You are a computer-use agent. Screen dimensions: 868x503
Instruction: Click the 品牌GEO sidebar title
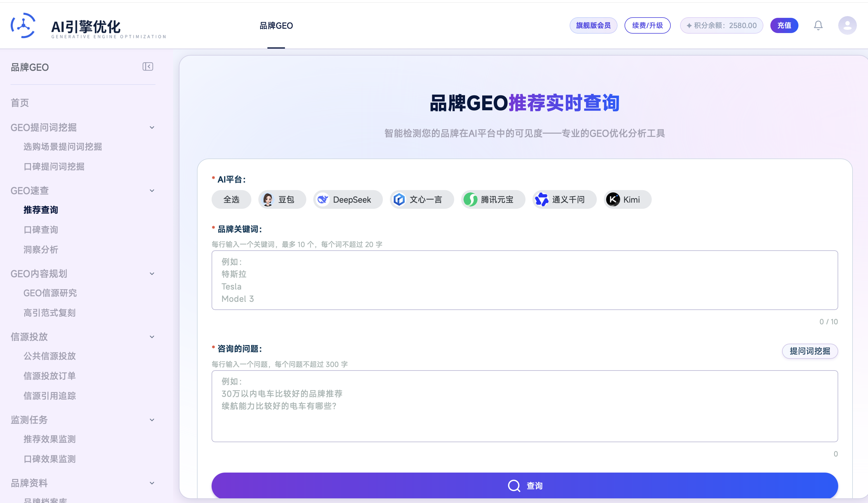coord(30,67)
